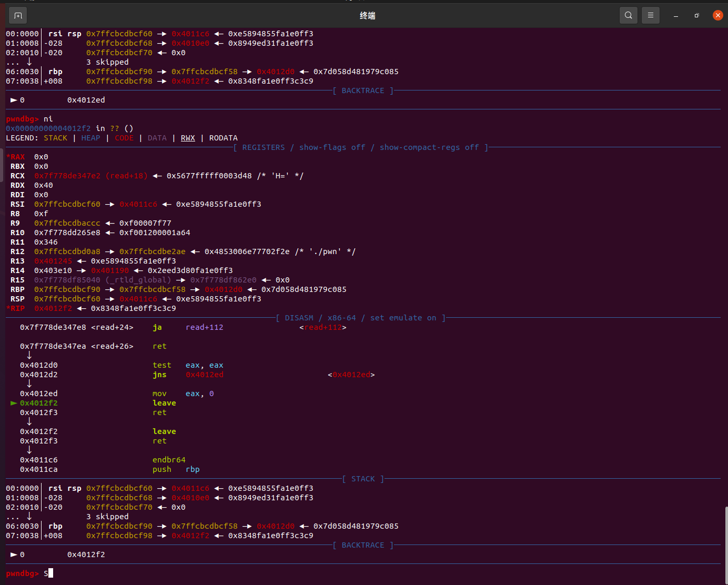728x585 pixels.
Task: Close the terminal window
Action: (x=717, y=15)
